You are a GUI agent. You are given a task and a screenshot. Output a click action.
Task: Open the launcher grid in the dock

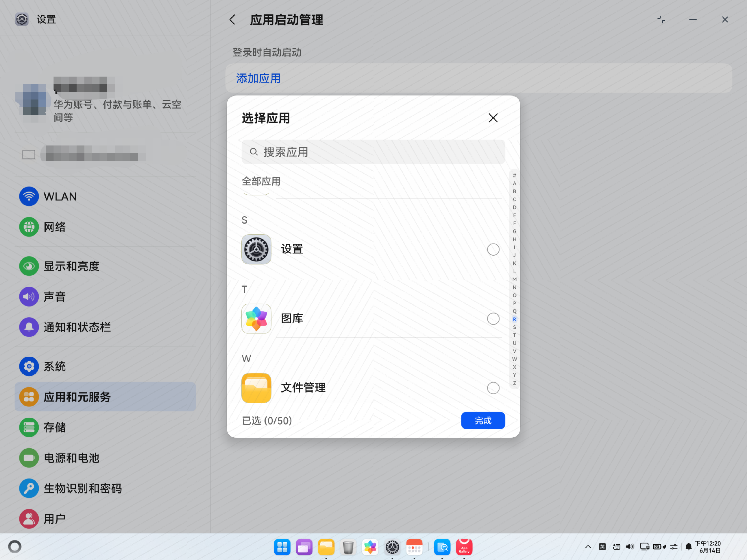282,547
